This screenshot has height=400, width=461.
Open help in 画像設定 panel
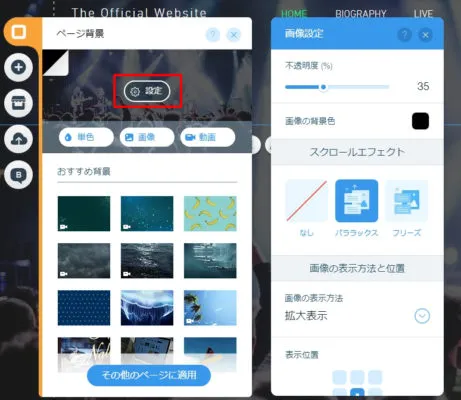[404, 35]
